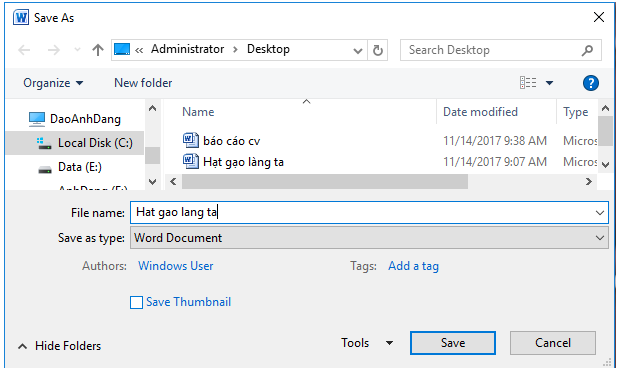Collapse the pane with Hide Folders
This screenshot has width=620, height=373.
[x=60, y=346]
